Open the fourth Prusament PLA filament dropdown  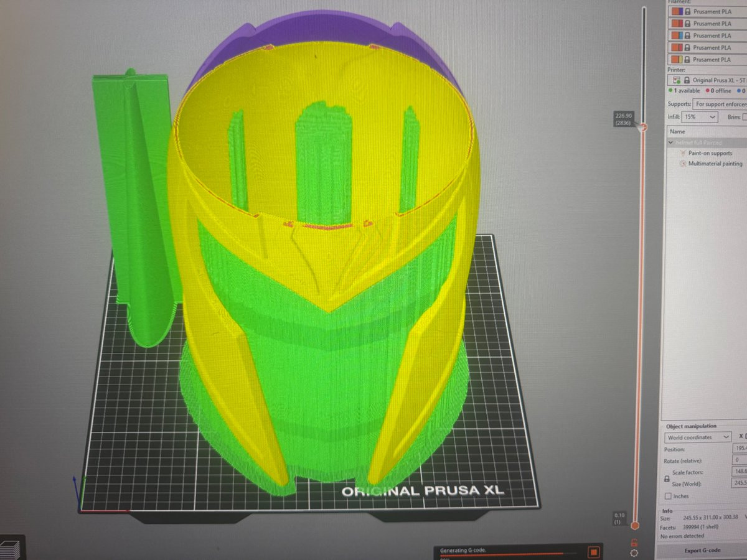pos(708,47)
